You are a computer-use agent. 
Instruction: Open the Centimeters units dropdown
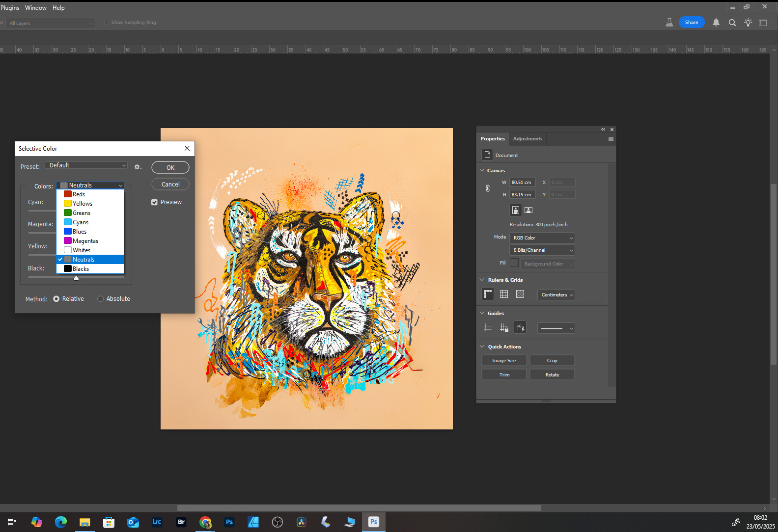(556, 295)
